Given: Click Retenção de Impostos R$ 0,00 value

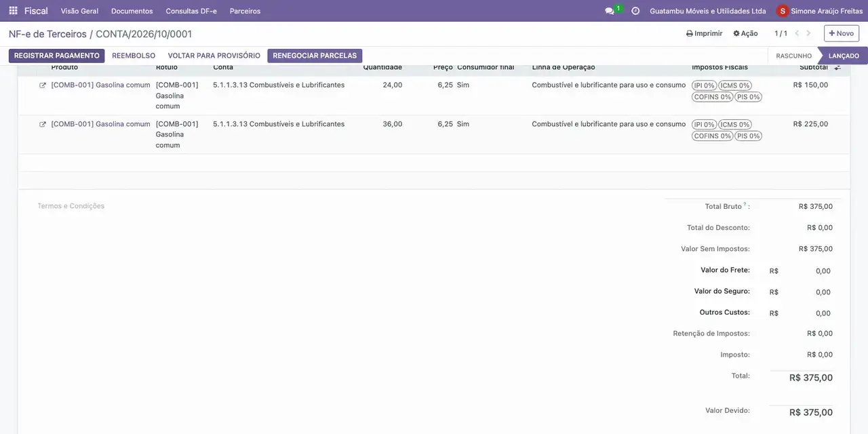Looking at the screenshot, I should (x=820, y=334).
